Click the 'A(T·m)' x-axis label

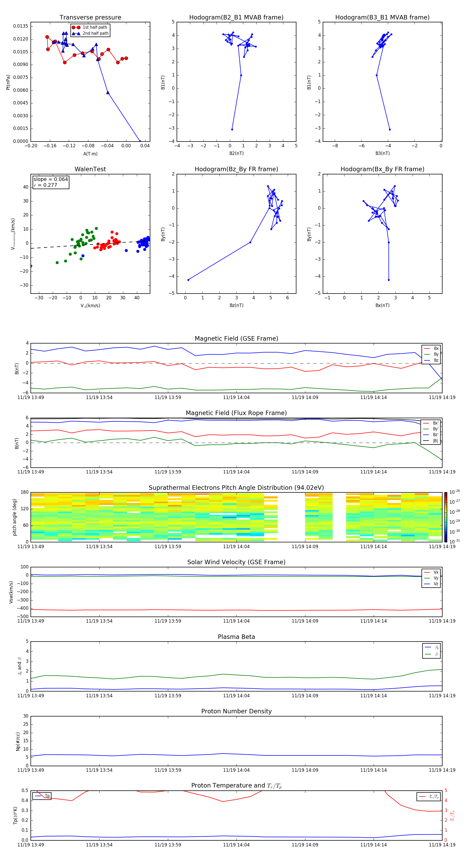click(90, 154)
